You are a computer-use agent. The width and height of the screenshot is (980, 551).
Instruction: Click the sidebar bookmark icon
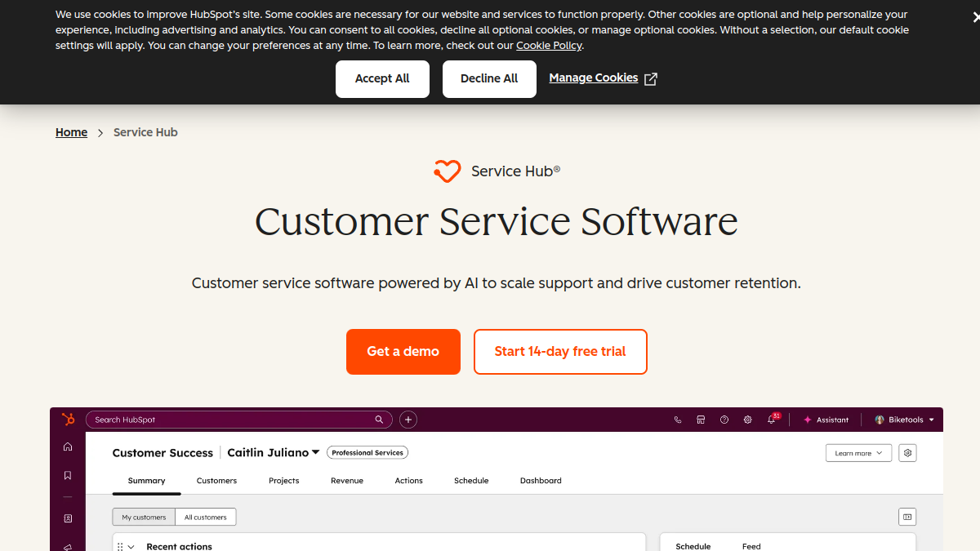click(x=68, y=475)
